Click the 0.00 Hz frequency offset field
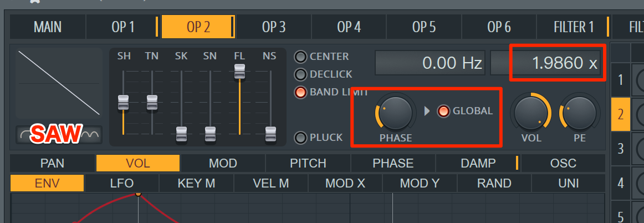The height and width of the screenshot is (223, 644). click(430, 63)
